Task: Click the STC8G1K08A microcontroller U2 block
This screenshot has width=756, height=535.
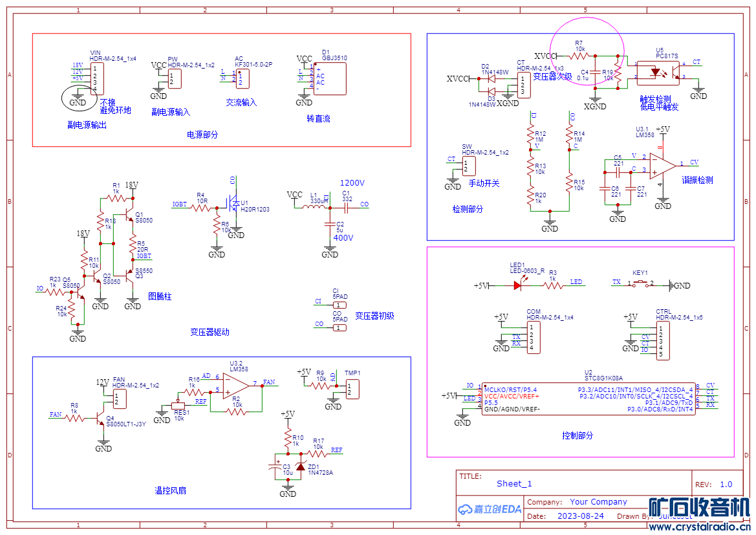Action: (589, 399)
